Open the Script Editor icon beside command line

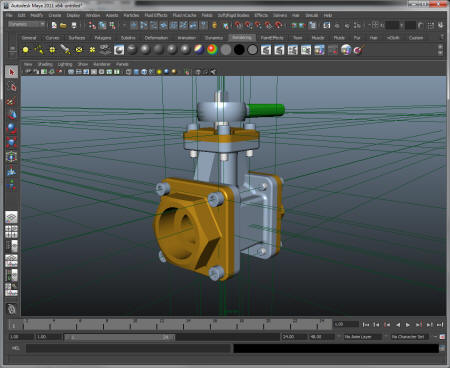442,348
